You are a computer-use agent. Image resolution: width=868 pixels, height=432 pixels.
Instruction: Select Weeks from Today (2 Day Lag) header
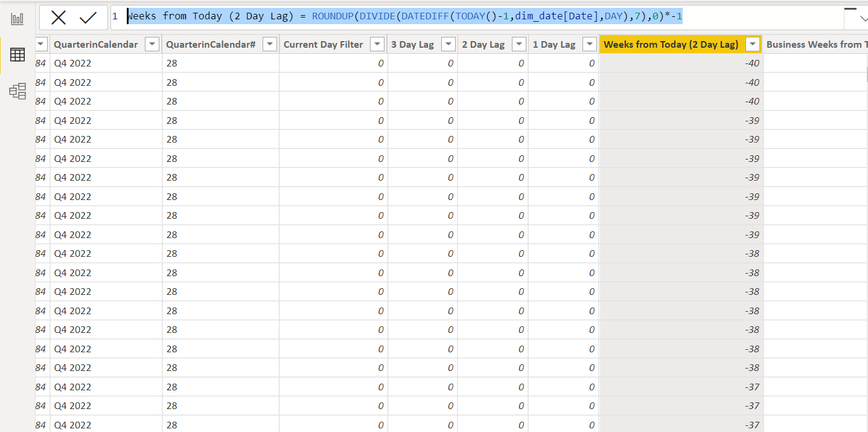pyautogui.click(x=671, y=44)
